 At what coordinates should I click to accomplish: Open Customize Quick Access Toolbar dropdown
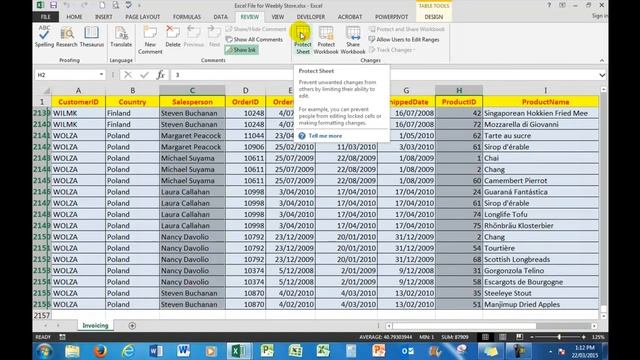[140, 6]
